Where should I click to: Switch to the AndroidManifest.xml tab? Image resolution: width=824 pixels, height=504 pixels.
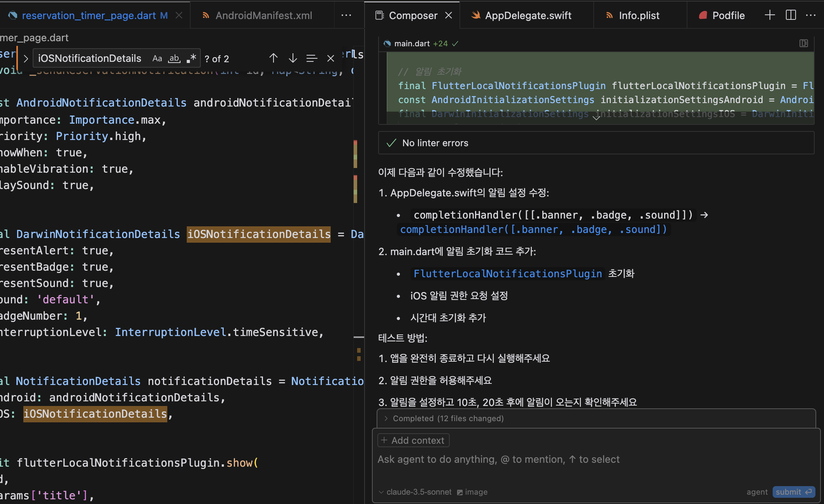pos(263,16)
